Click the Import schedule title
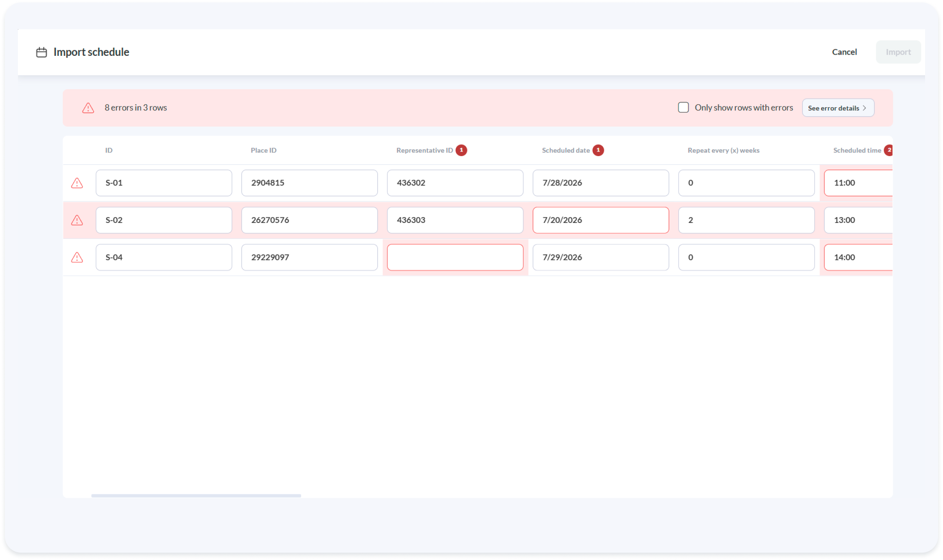Screen dimensions: 943x560 (91, 52)
